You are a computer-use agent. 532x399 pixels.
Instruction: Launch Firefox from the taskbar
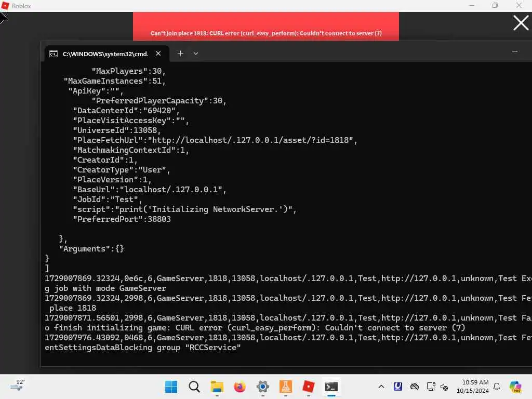pyautogui.click(x=240, y=387)
